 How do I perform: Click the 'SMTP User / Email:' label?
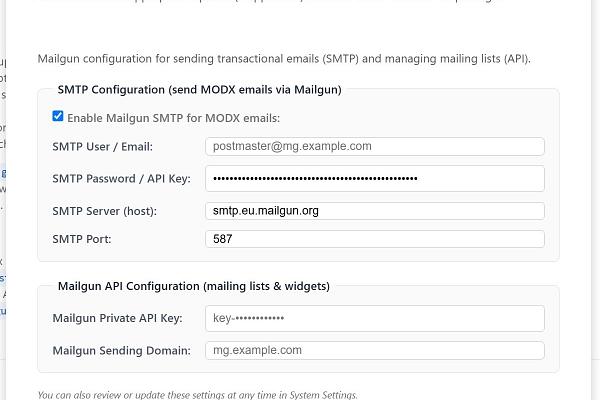click(x=103, y=147)
